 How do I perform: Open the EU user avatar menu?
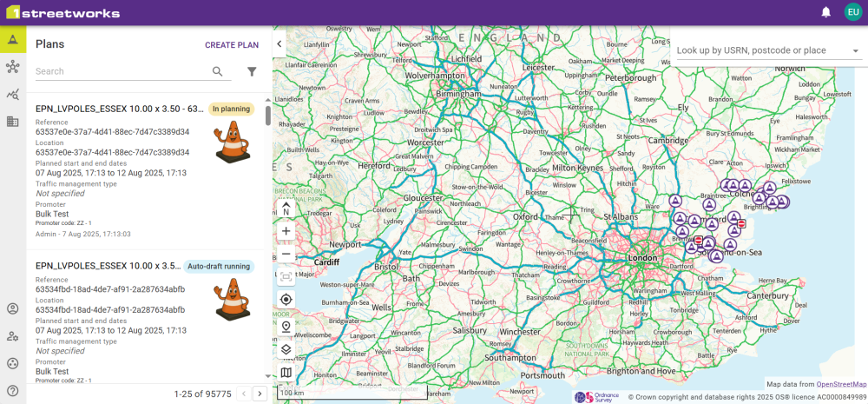pyautogui.click(x=852, y=12)
